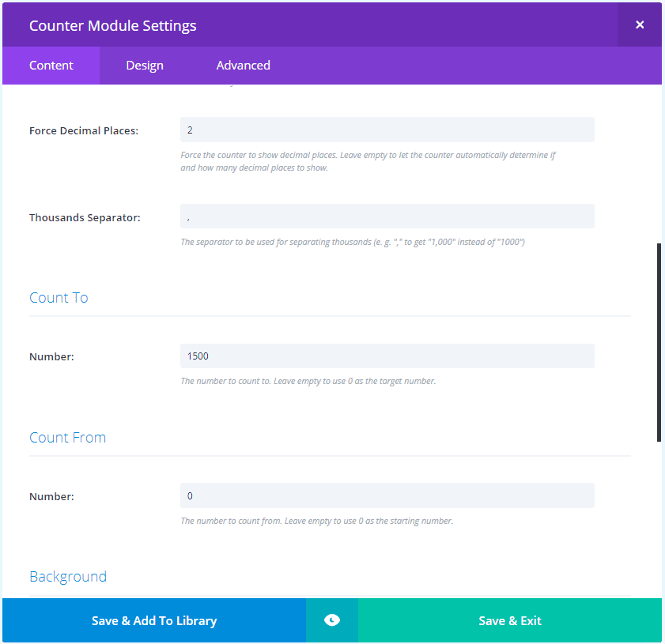
Task: Click the Number label under Count From
Action: [x=51, y=497]
